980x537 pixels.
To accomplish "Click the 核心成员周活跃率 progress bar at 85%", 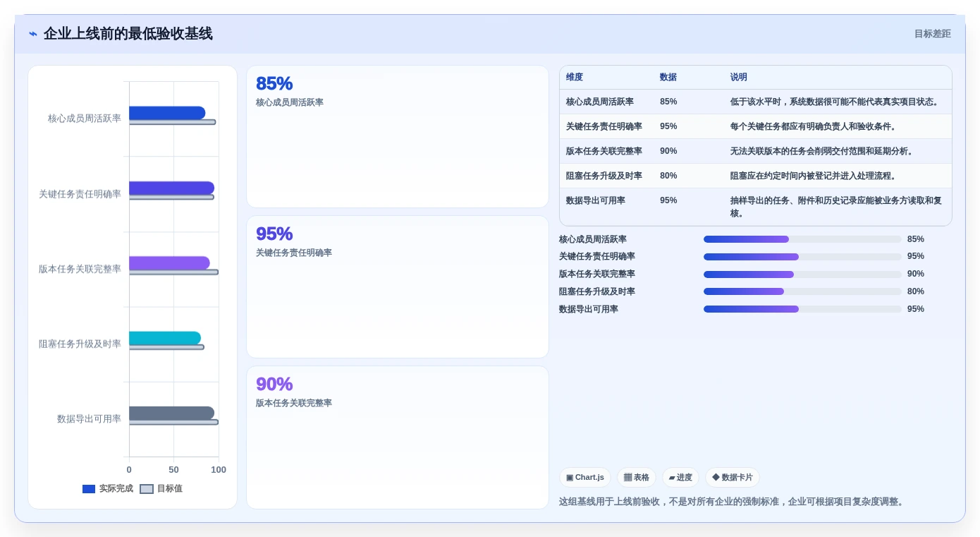I will pos(802,239).
